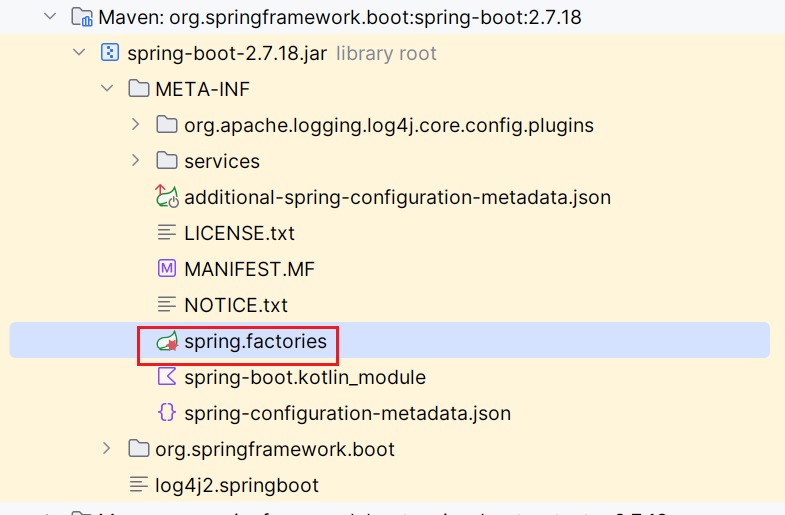
Task: Select the org.springframework.boot package name
Action: click(x=275, y=450)
